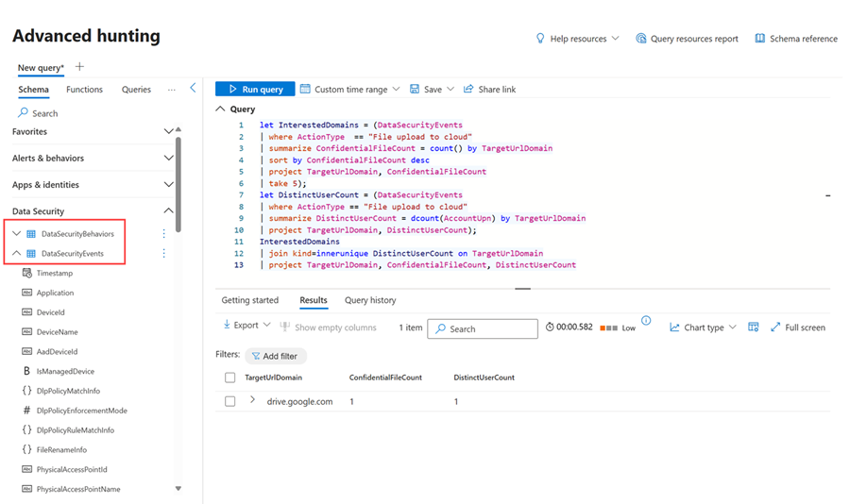The image size is (850, 504).
Task: Switch to the Schema tab
Action: pos(34,90)
